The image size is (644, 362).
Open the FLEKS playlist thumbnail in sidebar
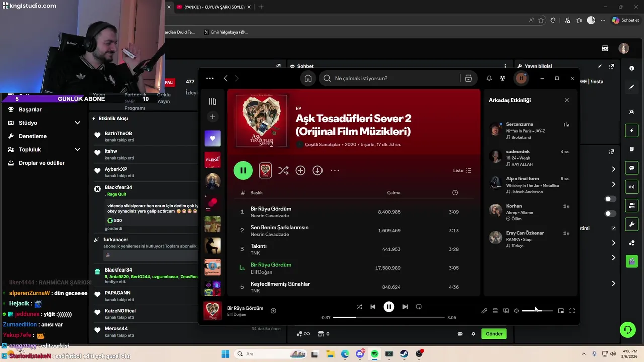[x=212, y=160]
